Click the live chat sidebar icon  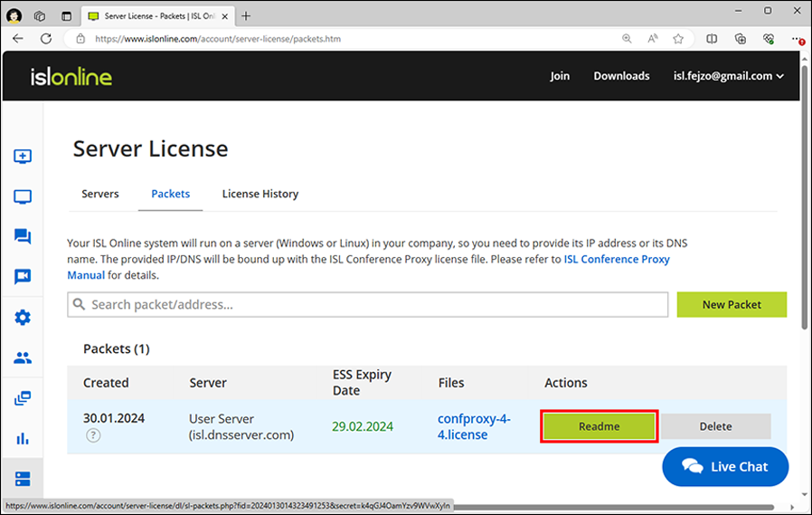tap(23, 237)
